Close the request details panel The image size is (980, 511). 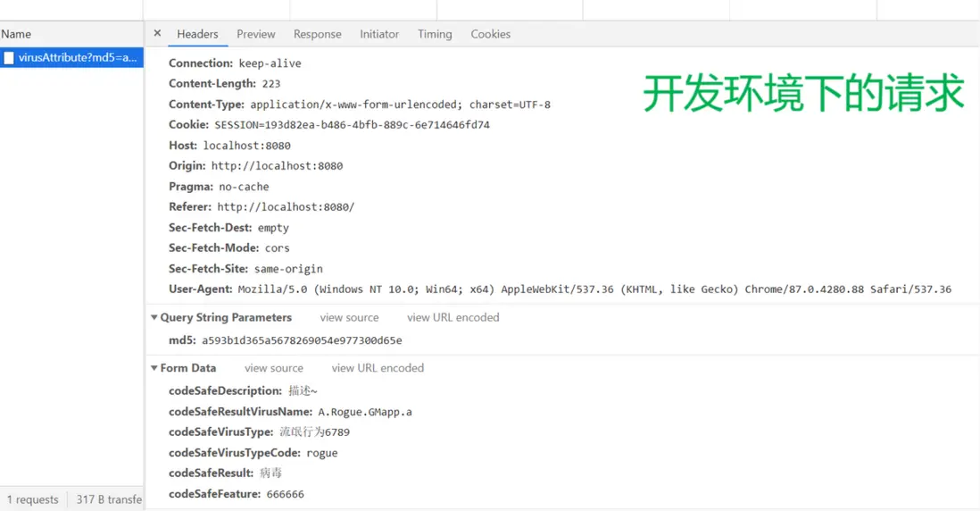pos(157,34)
